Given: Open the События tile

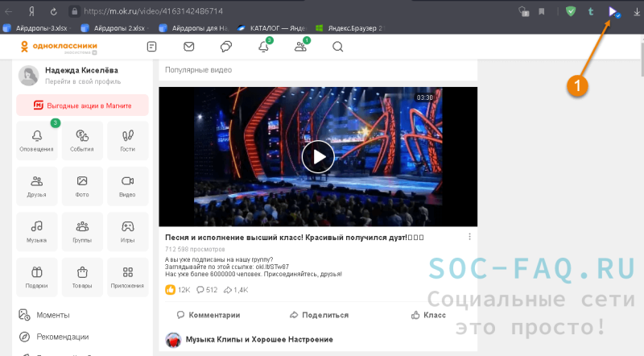Looking at the screenshot, I should pos(82,141).
